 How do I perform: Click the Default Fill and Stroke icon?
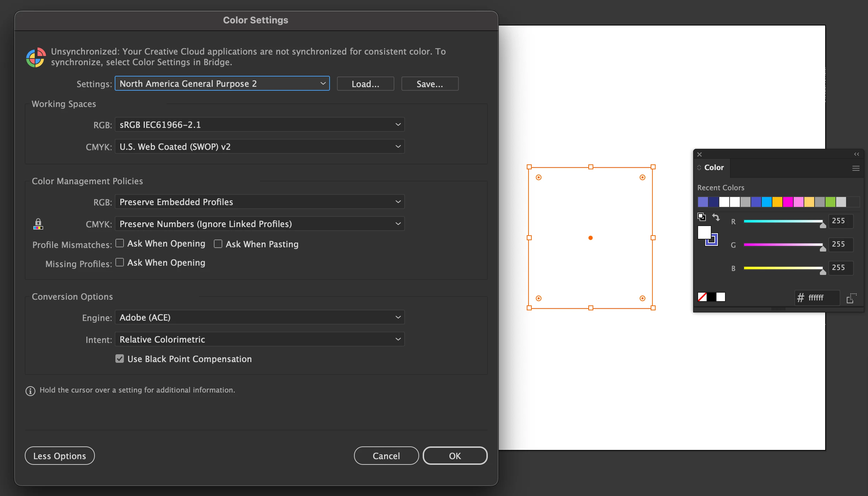(701, 217)
